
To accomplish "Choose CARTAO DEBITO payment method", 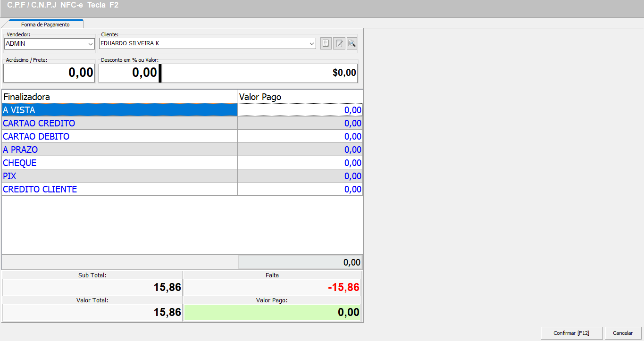I will tap(119, 136).
